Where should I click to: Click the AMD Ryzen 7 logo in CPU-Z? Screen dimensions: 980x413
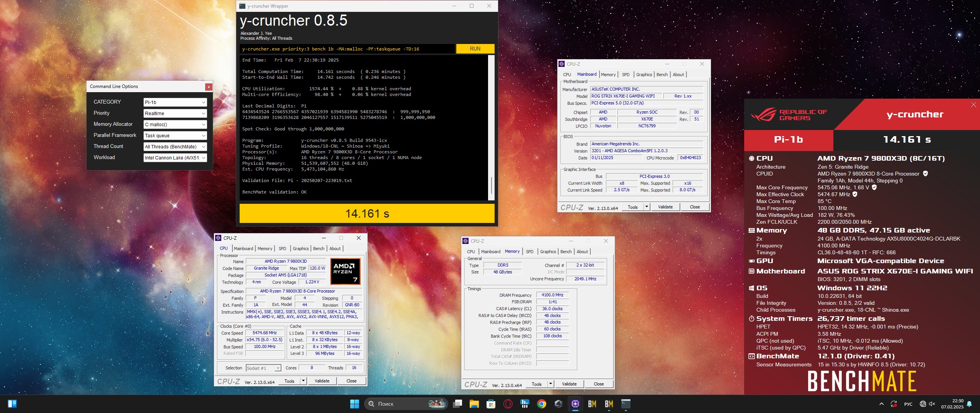coord(345,271)
